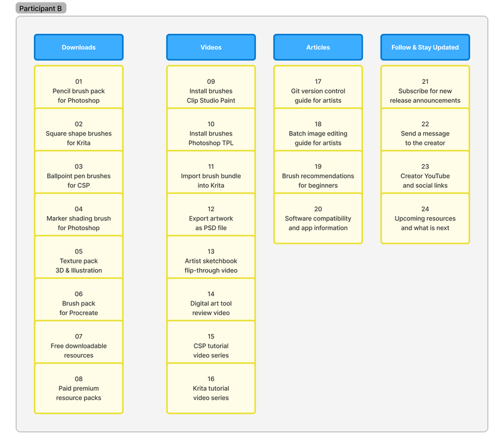Select the Downloads column header
Image resolution: width=504 pixels, height=448 pixels.
[78, 47]
